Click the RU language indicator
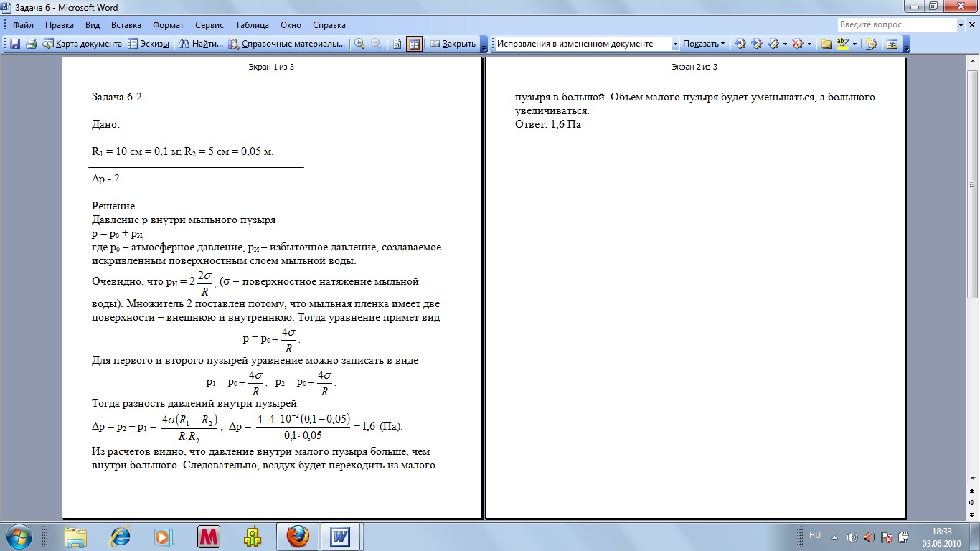Image resolution: width=980 pixels, height=551 pixels. (815, 535)
